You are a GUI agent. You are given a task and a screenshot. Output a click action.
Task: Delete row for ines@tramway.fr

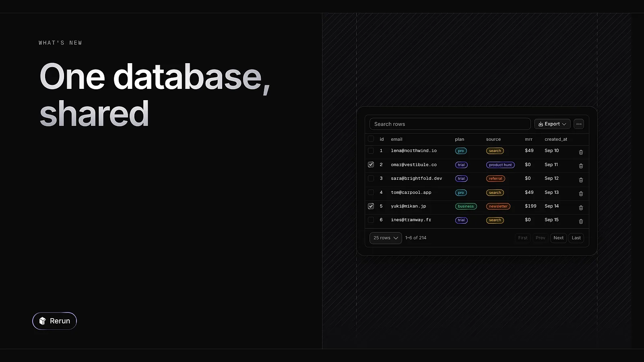click(x=581, y=221)
